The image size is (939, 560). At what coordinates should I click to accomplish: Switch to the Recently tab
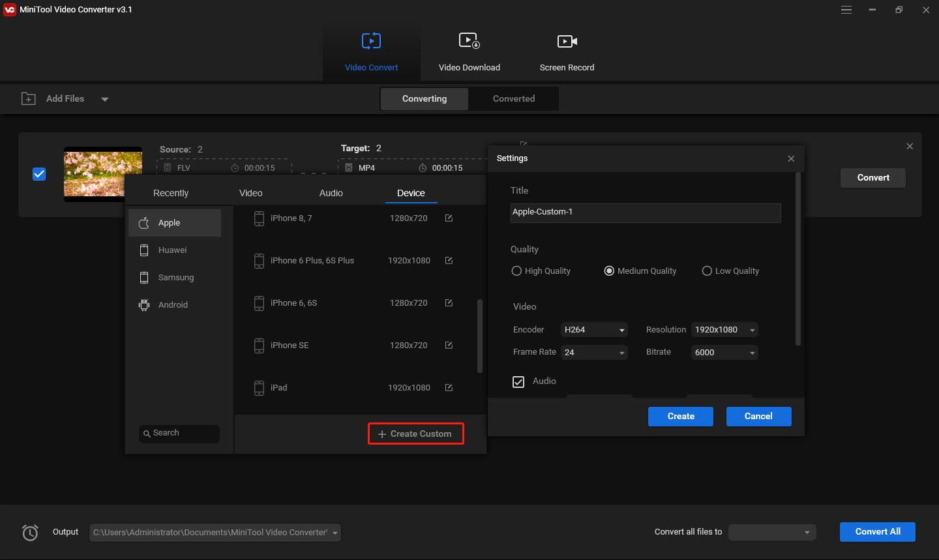171,193
